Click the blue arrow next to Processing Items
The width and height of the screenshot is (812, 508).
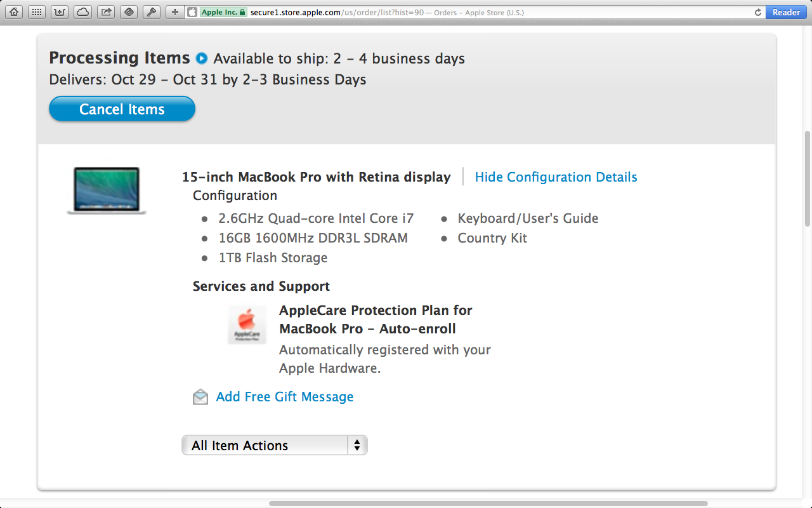click(x=202, y=58)
